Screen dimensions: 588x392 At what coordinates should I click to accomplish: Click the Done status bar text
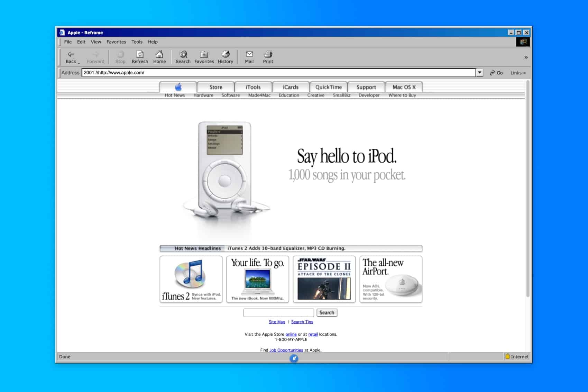point(65,357)
